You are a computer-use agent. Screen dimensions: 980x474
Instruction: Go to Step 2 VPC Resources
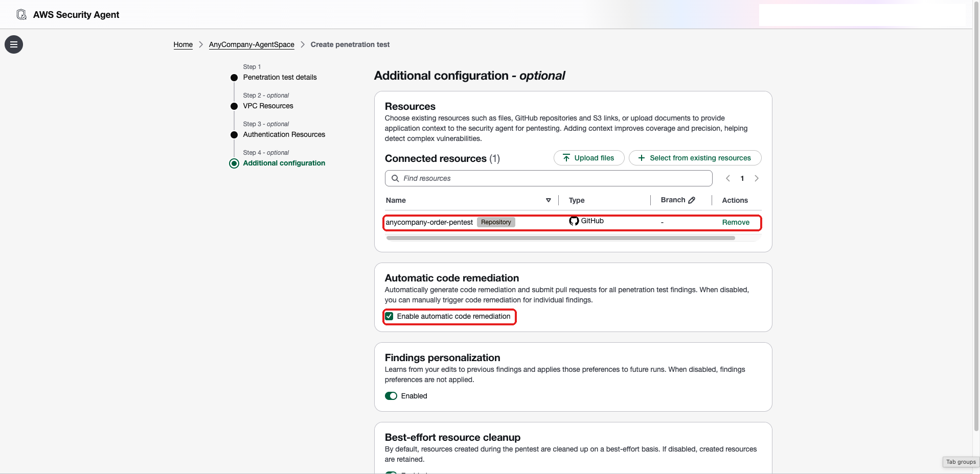tap(268, 106)
